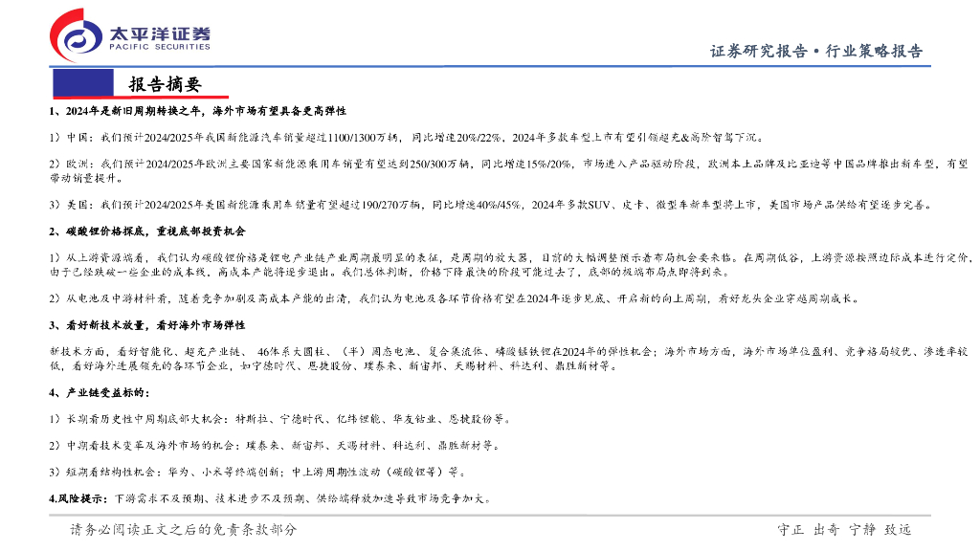Click the 请务必阅读正文之后的免责条款部分 footer
The image size is (980, 551).
[184, 530]
